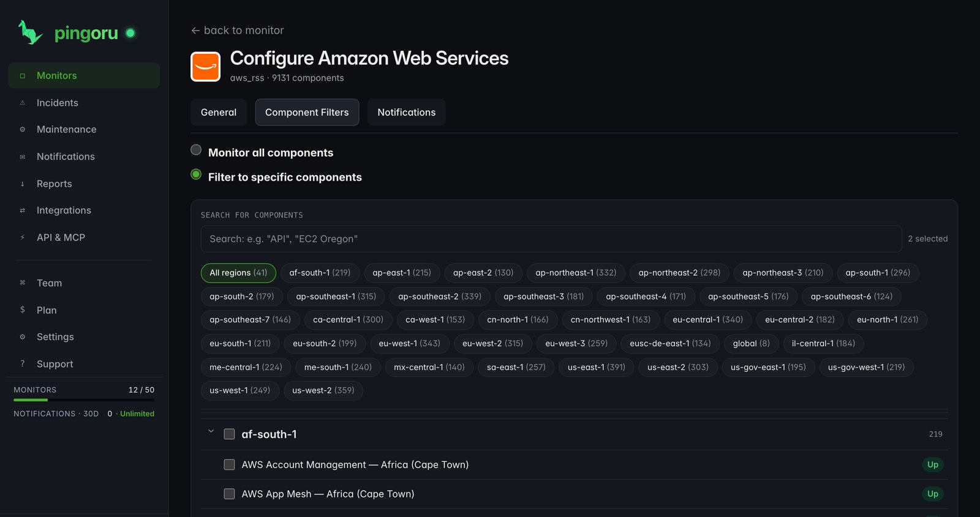
Task: Check AWS App Mesh Africa checkbox
Action: (x=230, y=494)
